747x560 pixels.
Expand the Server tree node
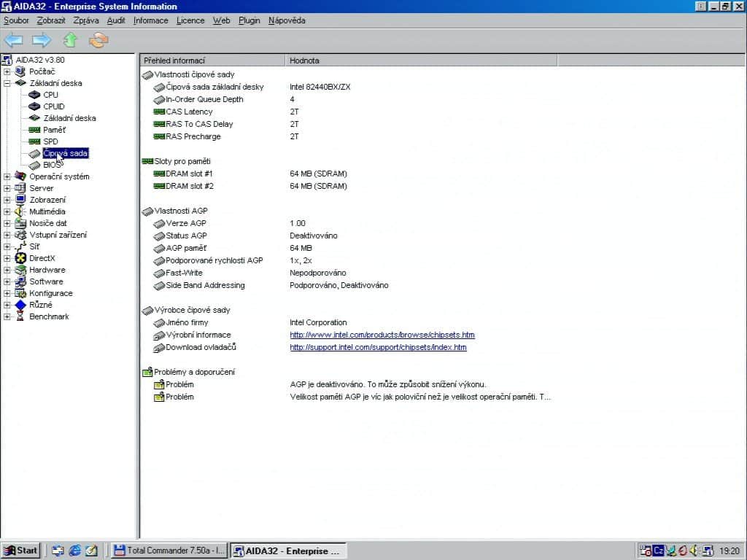click(7, 188)
